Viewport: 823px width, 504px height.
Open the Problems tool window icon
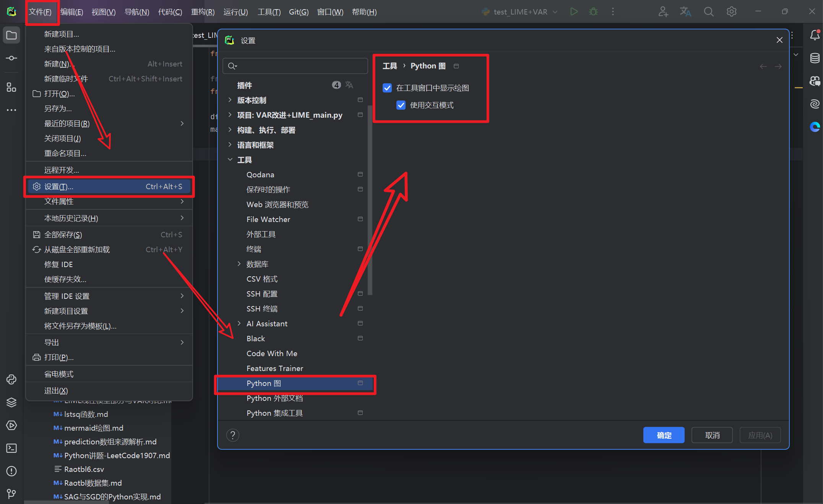[x=11, y=471]
